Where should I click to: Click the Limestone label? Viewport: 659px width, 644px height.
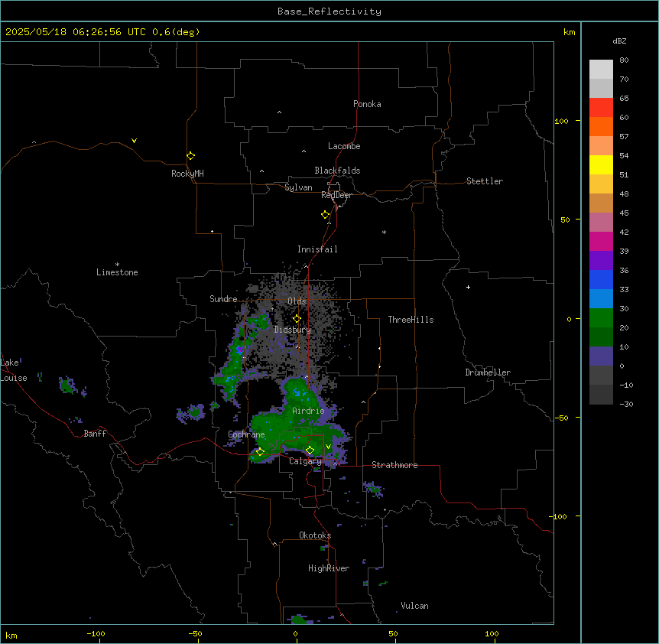tap(117, 272)
